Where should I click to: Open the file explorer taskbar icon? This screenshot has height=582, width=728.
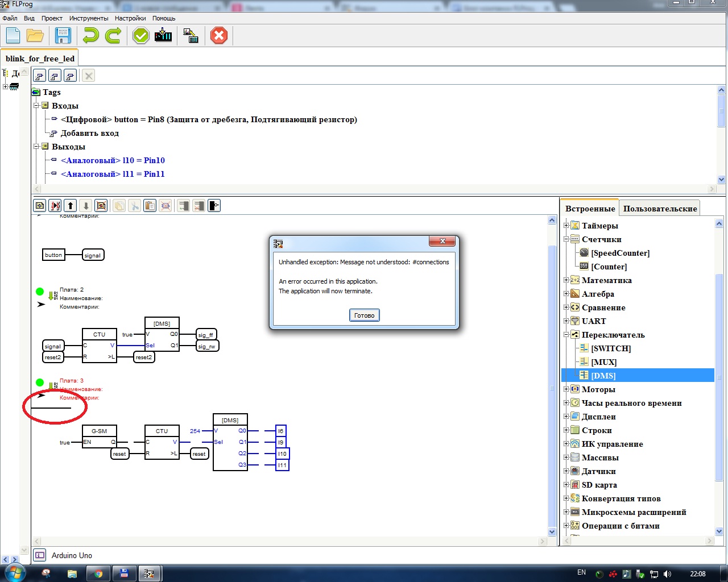72,573
